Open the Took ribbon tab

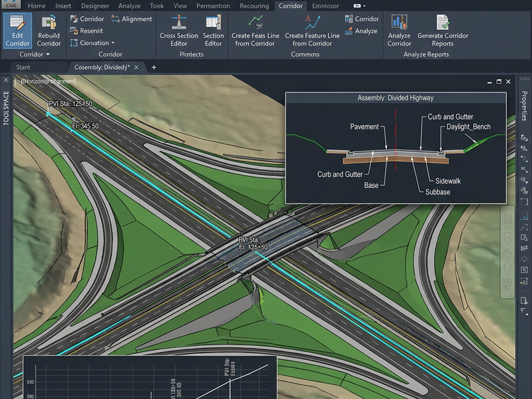pyautogui.click(x=157, y=6)
